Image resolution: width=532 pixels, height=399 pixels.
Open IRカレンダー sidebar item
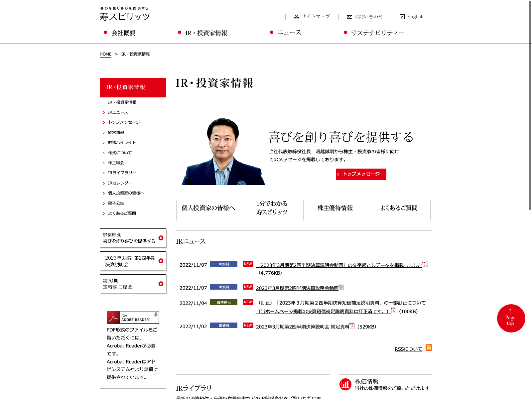[x=120, y=183]
